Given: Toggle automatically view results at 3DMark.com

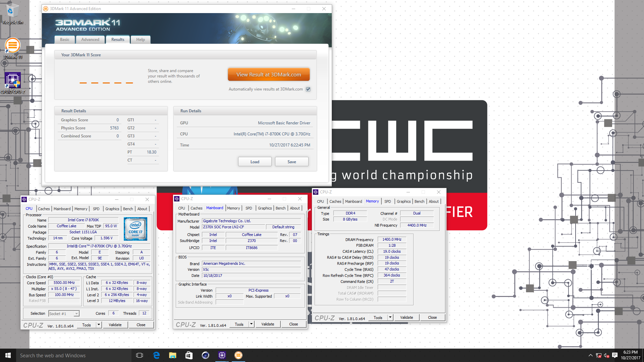Looking at the screenshot, I should (308, 89).
